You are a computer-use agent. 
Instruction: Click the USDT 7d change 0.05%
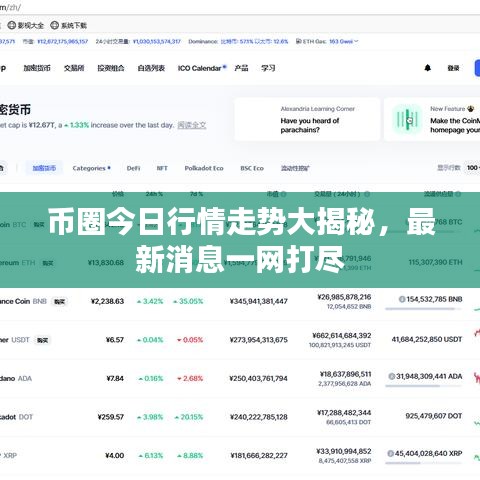click(190, 340)
